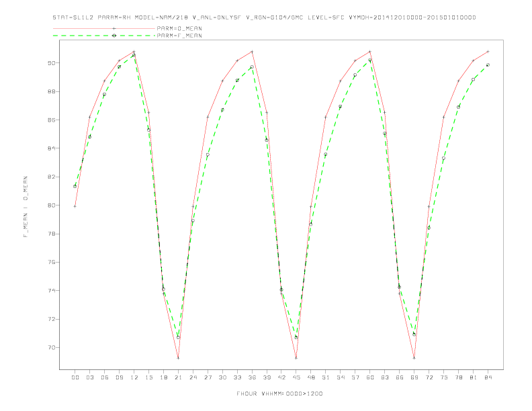Image resolution: width=532 pixels, height=411 pixels.
Task: Click x-axis tick label 15
Action: pos(148,377)
